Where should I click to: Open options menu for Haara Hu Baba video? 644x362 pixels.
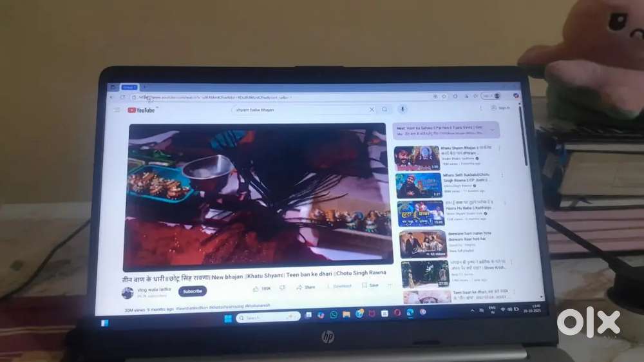tap(505, 203)
